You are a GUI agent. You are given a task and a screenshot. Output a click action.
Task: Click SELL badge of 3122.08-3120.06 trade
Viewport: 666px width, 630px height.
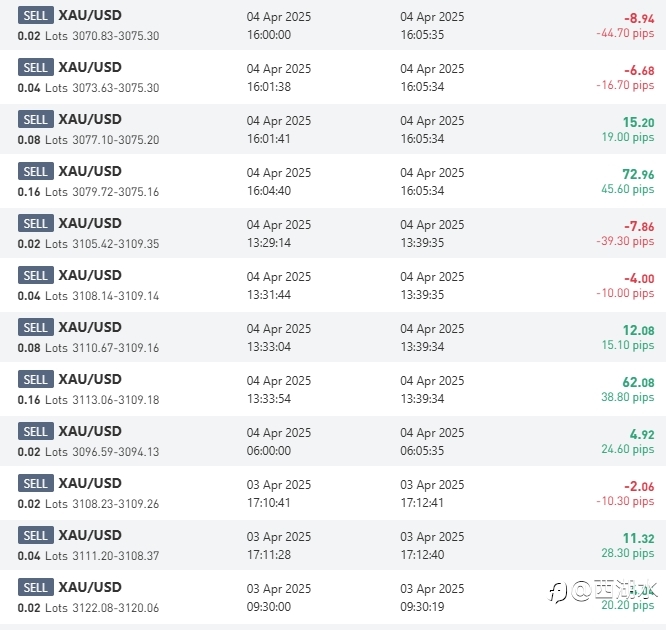coord(35,588)
